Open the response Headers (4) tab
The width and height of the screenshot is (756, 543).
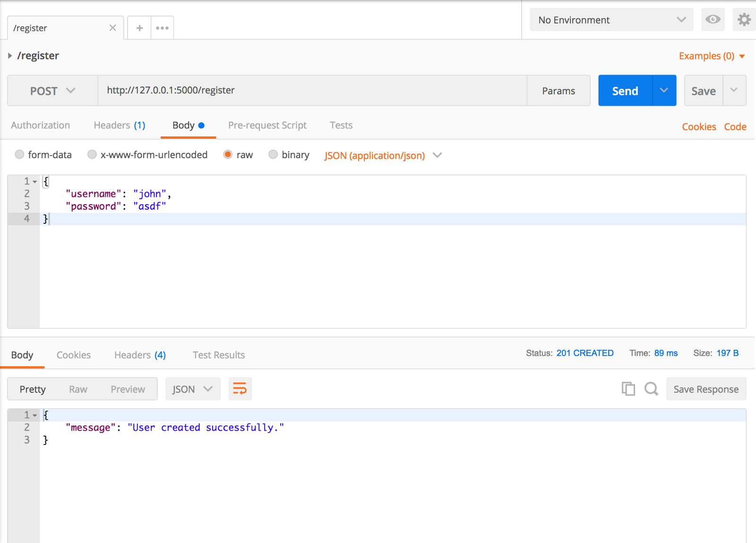coord(140,355)
